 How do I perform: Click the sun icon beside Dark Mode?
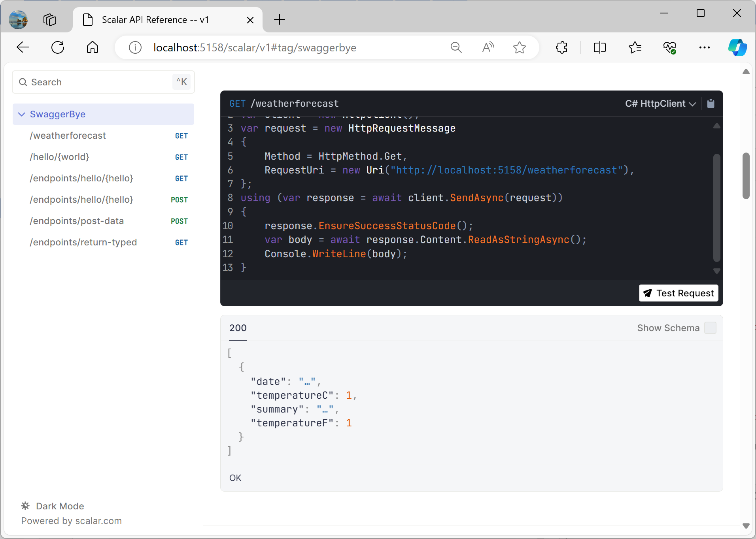pyautogui.click(x=25, y=506)
